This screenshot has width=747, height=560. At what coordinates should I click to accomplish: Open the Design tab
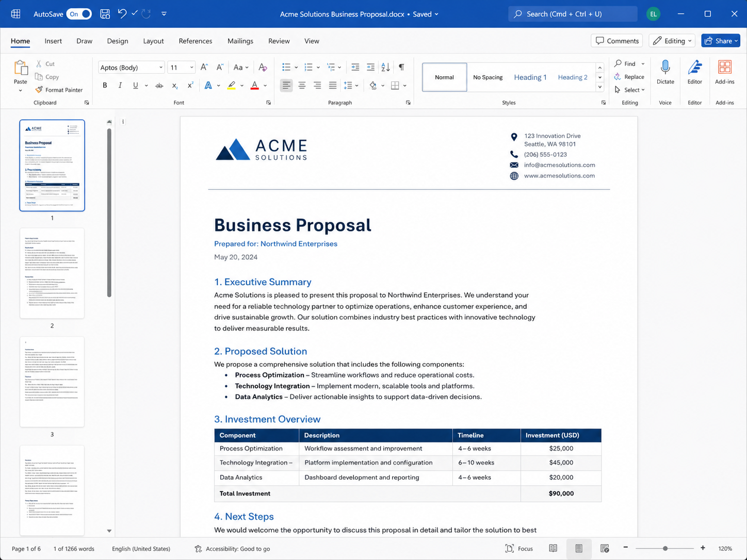118,41
